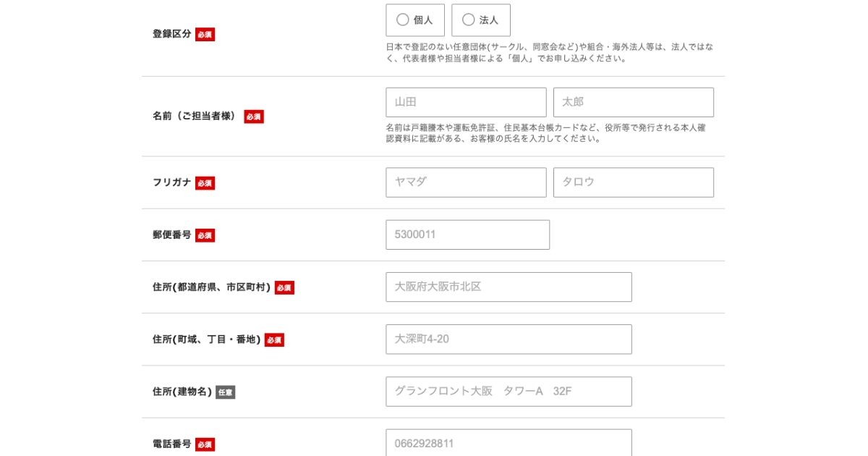Click the last name field showing 山田
Viewport: 868px width, 456px height.
point(466,102)
